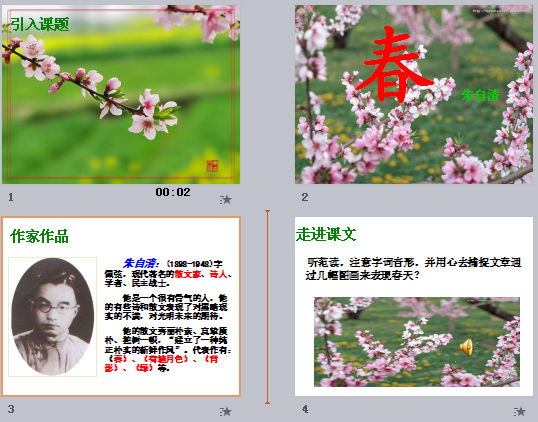
Task: Select slide 3 thumbnail titled 作家作品
Action: click(x=121, y=306)
